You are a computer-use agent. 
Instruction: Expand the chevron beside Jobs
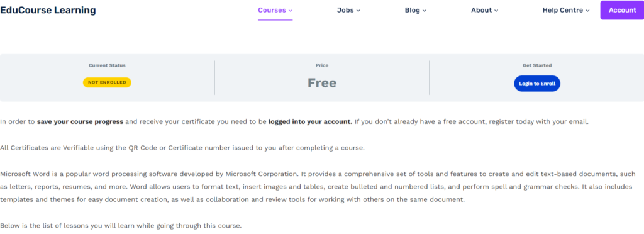coord(358,11)
